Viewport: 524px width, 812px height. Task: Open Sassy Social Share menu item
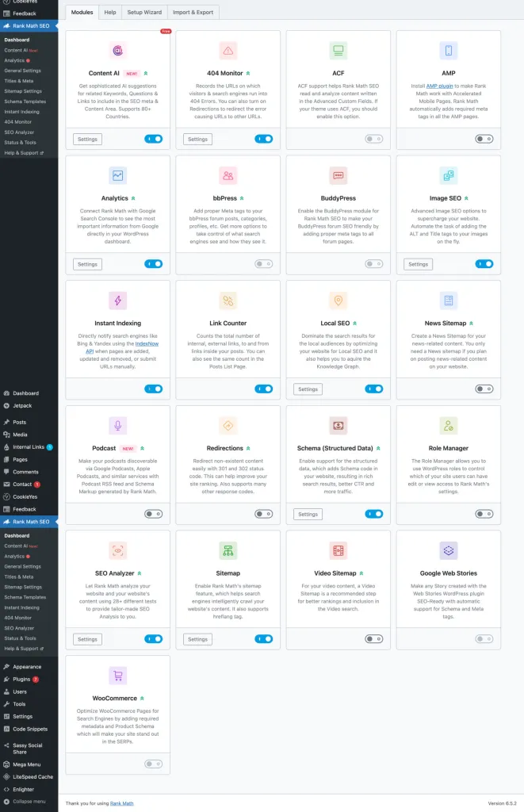tap(29, 749)
